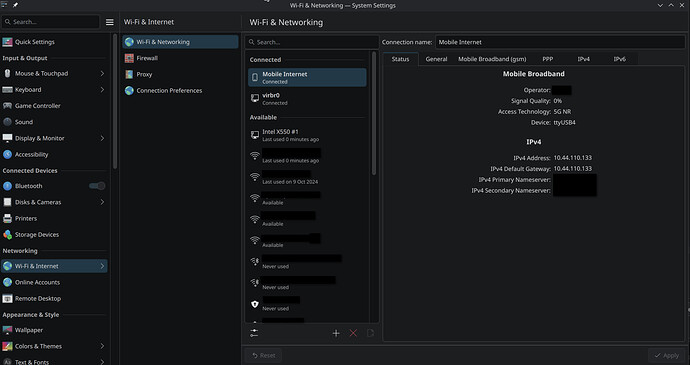Click Access Technology value 5G NR
Viewport: 690px width, 365px height.
coord(562,112)
